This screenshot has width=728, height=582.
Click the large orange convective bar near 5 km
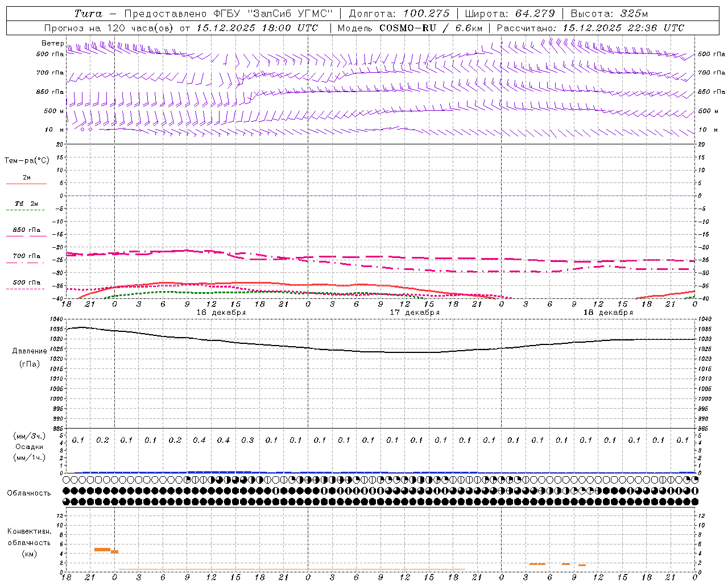(102, 550)
